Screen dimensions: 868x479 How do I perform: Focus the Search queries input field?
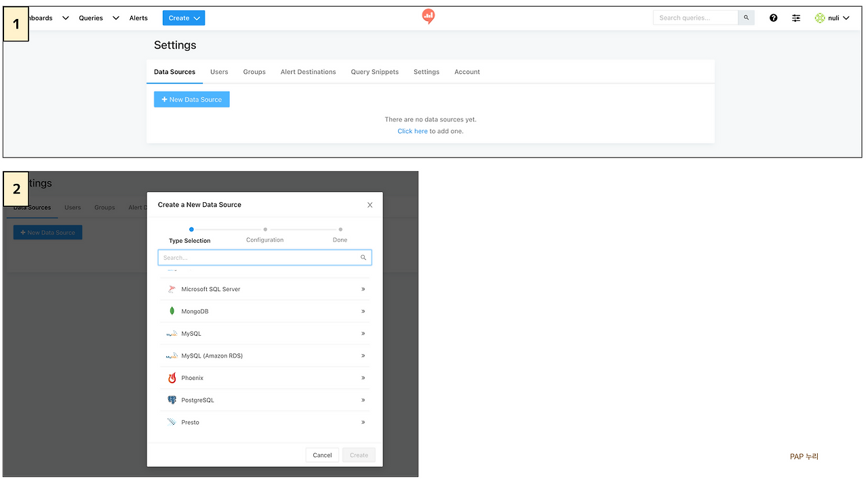point(696,18)
